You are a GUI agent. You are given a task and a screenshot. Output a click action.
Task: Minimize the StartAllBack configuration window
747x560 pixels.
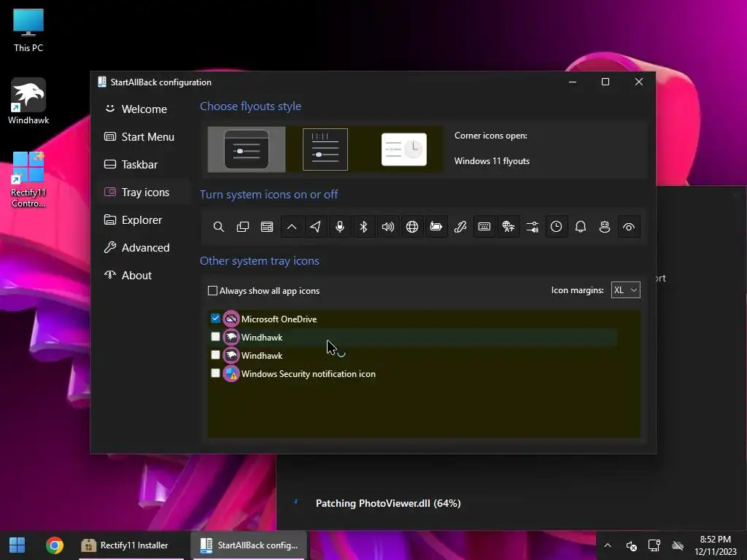coord(573,82)
